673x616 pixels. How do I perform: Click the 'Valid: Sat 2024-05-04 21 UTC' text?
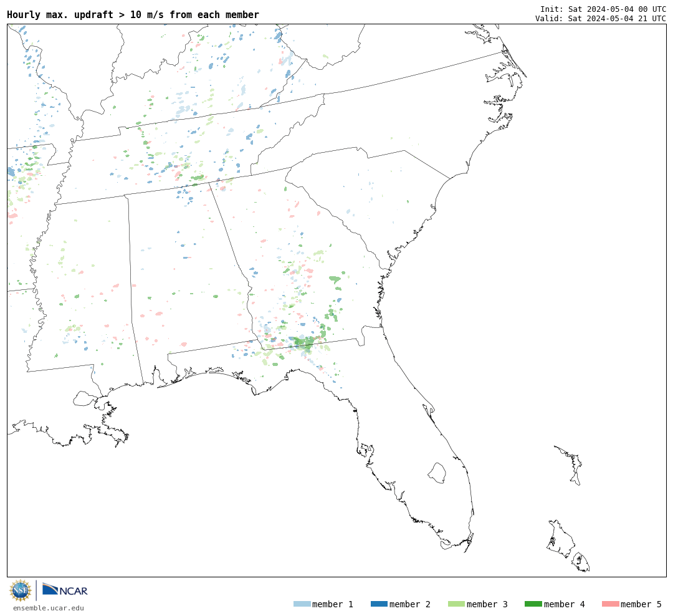tap(601, 19)
